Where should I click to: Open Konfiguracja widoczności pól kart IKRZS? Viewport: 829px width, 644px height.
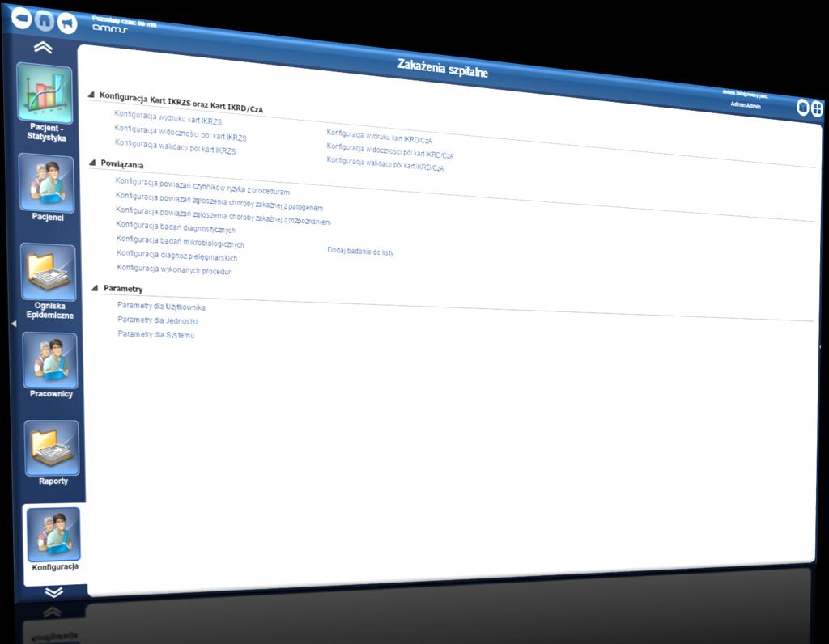click(181, 133)
